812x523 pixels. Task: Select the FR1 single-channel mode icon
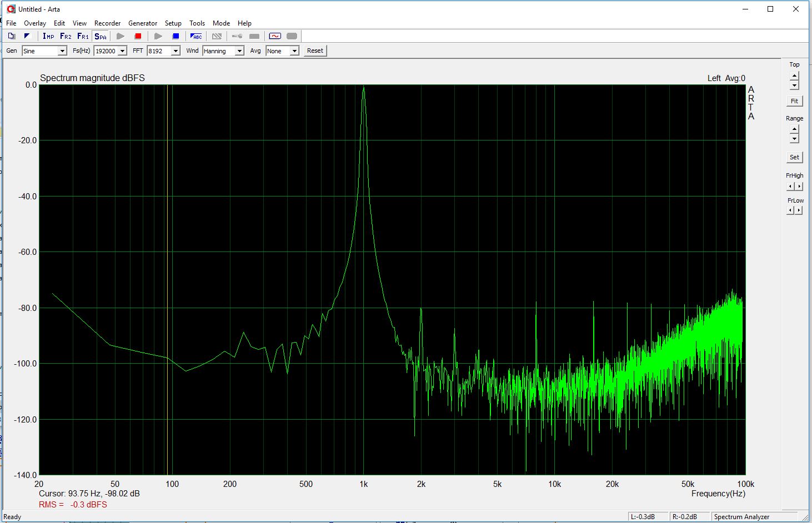point(83,36)
